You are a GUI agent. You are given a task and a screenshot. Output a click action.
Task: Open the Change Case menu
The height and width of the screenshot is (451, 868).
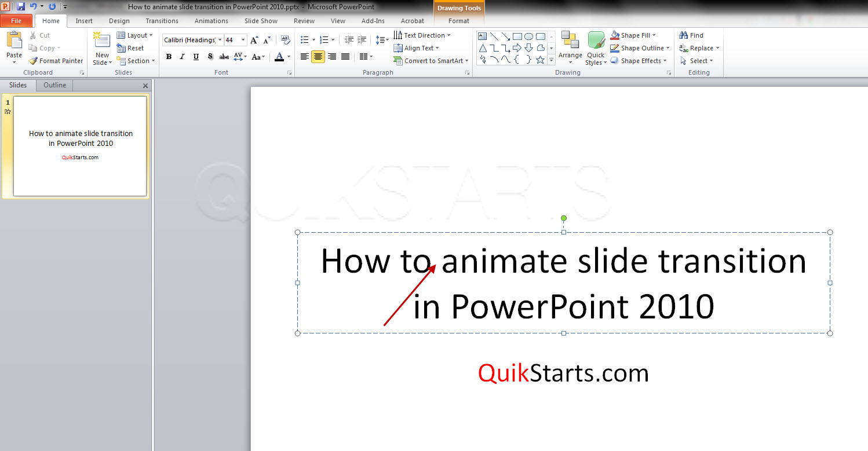click(x=259, y=57)
